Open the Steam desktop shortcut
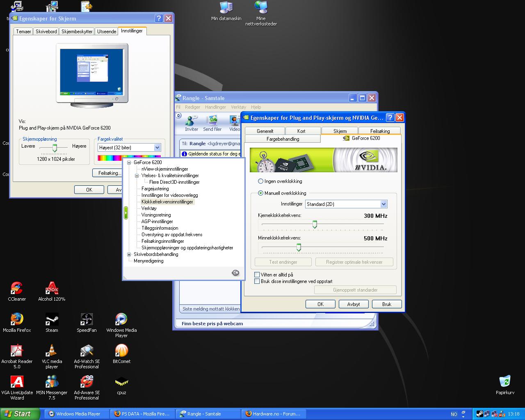525x420 pixels. click(x=52, y=319)
